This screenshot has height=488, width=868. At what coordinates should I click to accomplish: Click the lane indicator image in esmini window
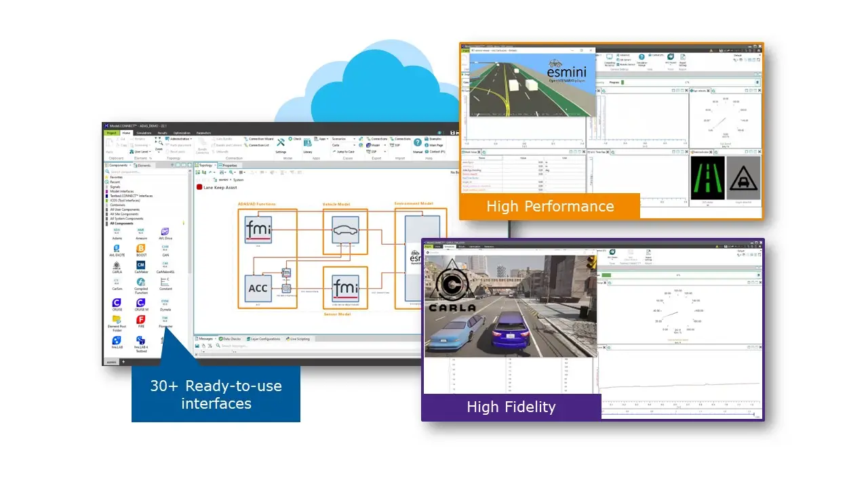point(707,178)
